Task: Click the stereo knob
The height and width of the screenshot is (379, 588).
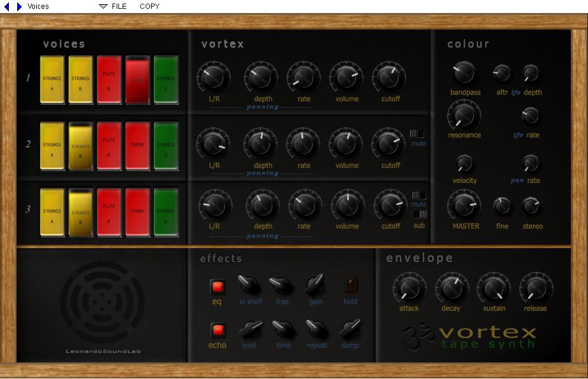Action: tap(531, 206)
